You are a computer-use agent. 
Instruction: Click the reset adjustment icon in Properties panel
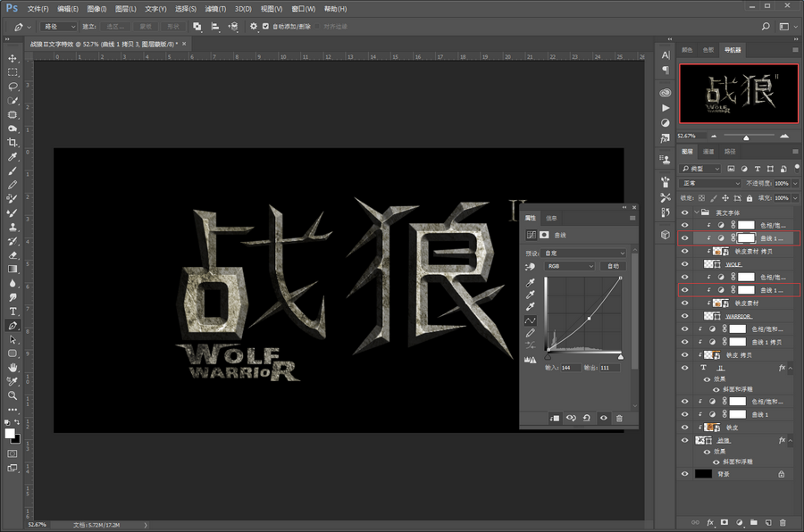coord(587,418)
